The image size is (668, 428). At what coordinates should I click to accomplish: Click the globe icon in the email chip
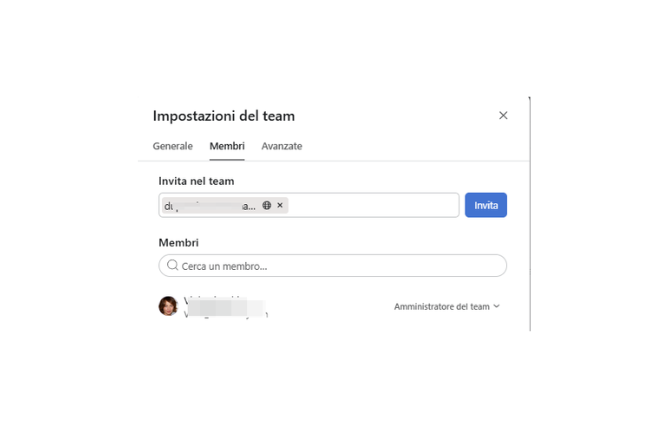[x=267, y=205]
